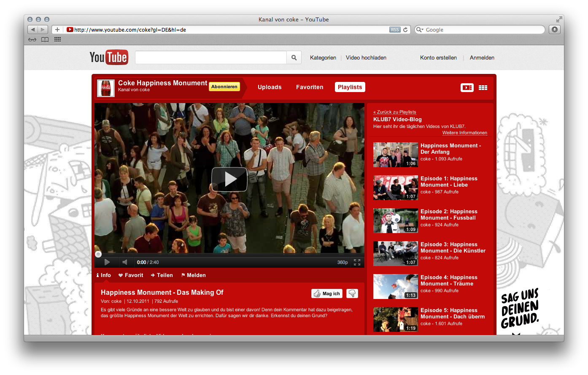Click title Happiness Monument - Der Anfang

450,149
